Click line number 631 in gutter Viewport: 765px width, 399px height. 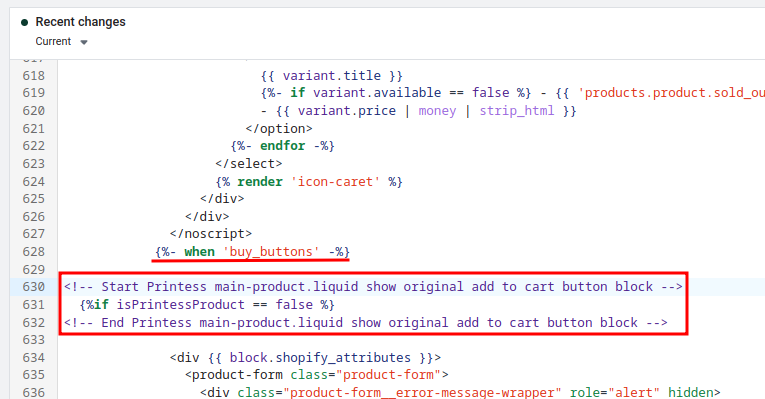click(34, 304)
